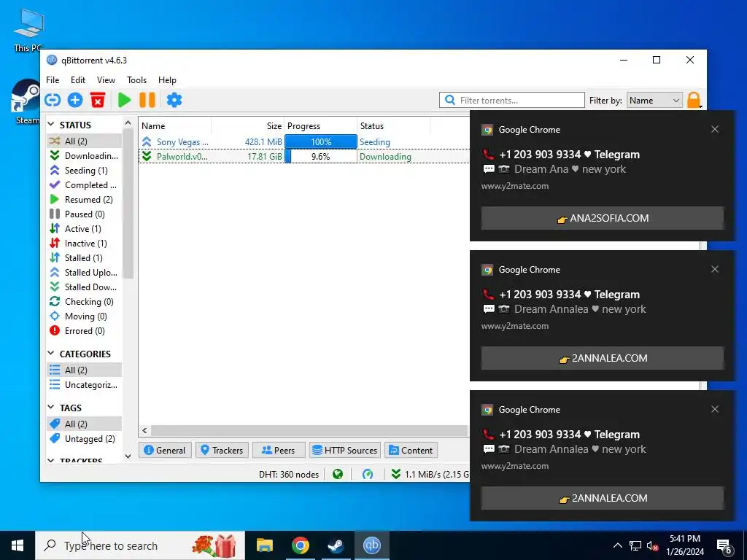The image size is (747, 560).
Task: Open the Tools menu
Action: 136,80
